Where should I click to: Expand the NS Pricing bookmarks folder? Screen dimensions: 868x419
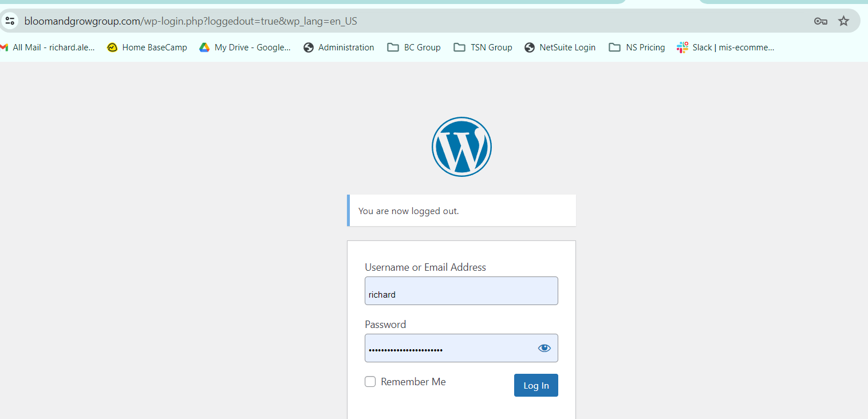tap(637, 48)
